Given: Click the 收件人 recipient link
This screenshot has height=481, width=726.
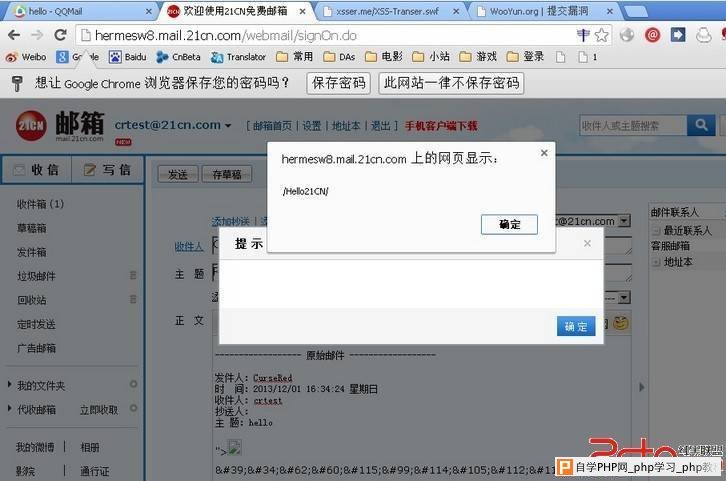Looking at the screenshot, I should (x=189, y=247).
